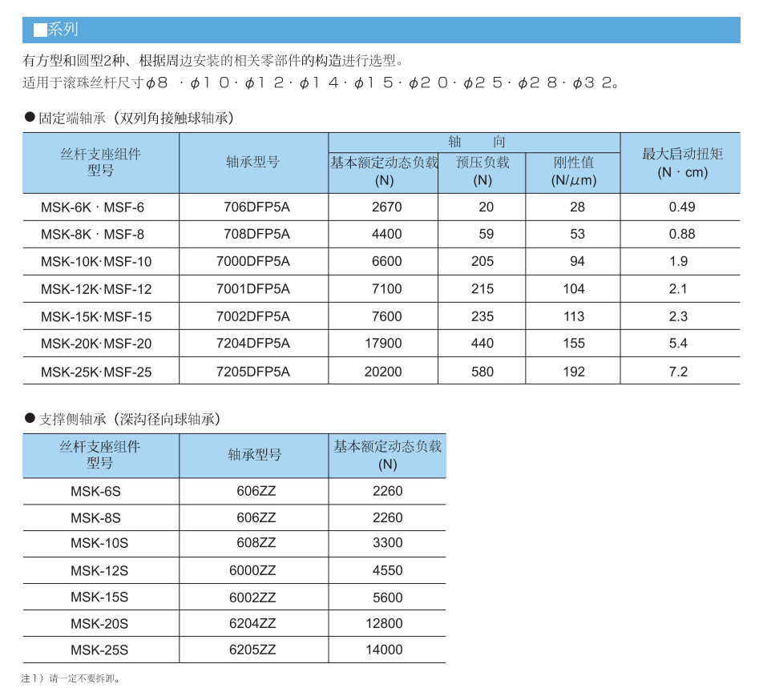Click the 最大启动扭矩 column header
This screenshot has width=763, height=700.
(681, 163)
